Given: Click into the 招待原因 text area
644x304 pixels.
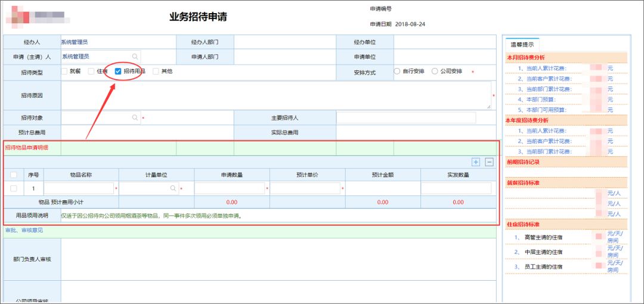Looking at the screenshot, I should (276, 95).
